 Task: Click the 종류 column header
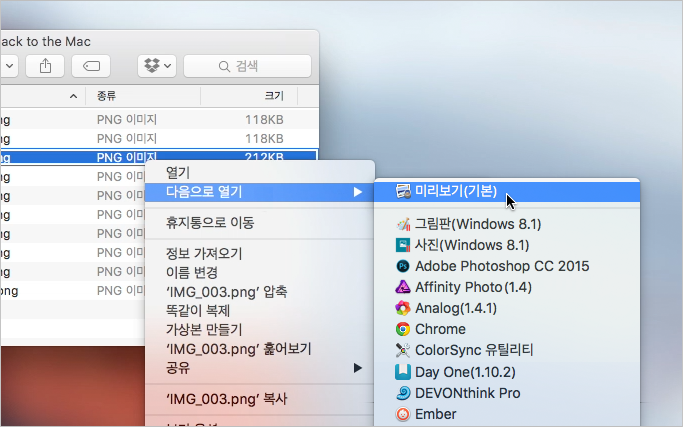pyautogui.click(x=143, y=96)
